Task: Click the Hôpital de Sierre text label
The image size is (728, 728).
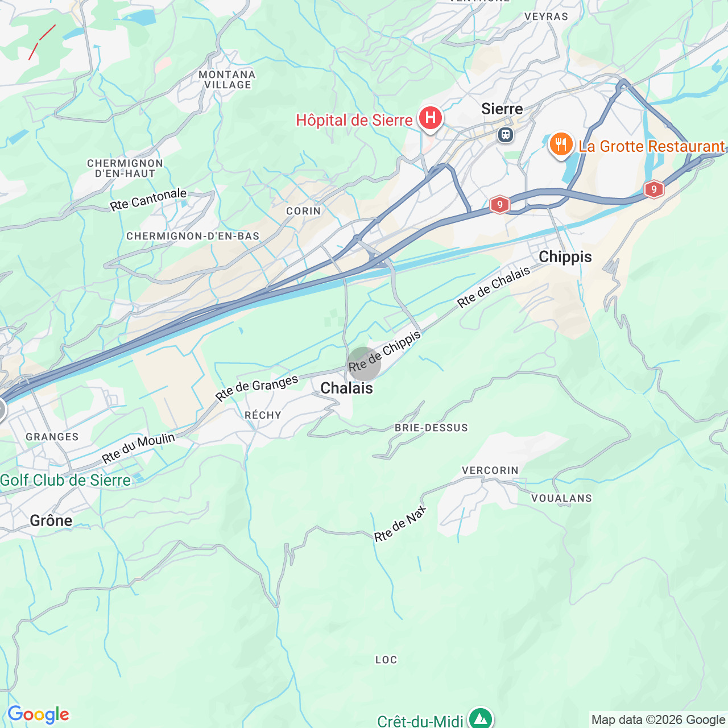Action: (x=354, y=121)
